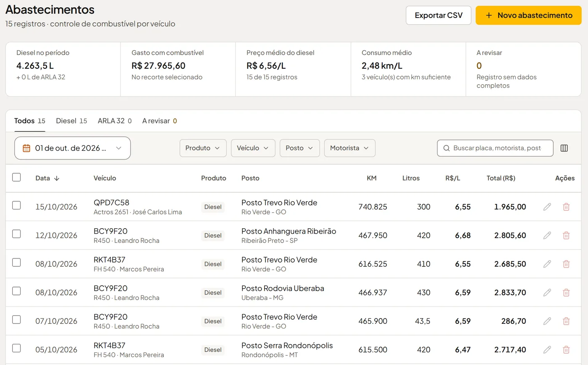Check the 05/10/2026 row checkbox
Viewport: 588px width, 365px height.
(16, 348)
